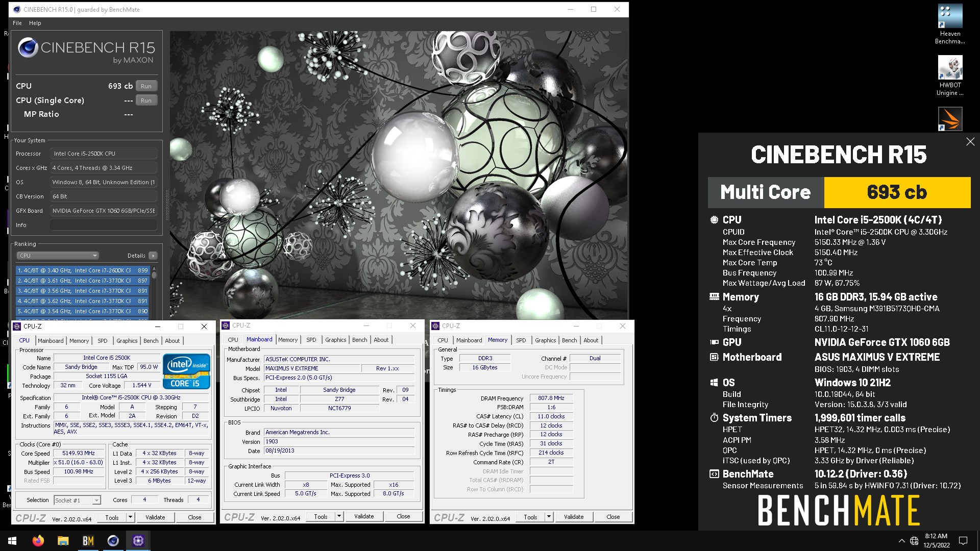Open the Ranking CPU dropdown
Screen dimensions: 980x551
(x=57, y=256)
